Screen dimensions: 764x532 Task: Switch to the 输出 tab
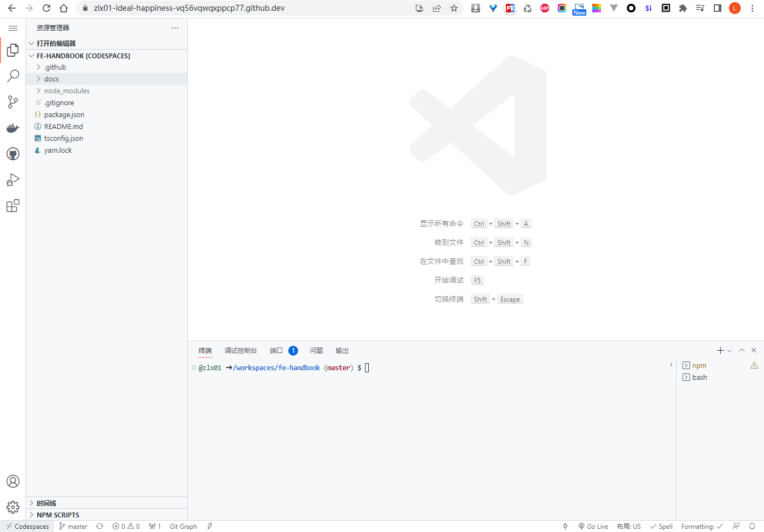tap(342, 351)
